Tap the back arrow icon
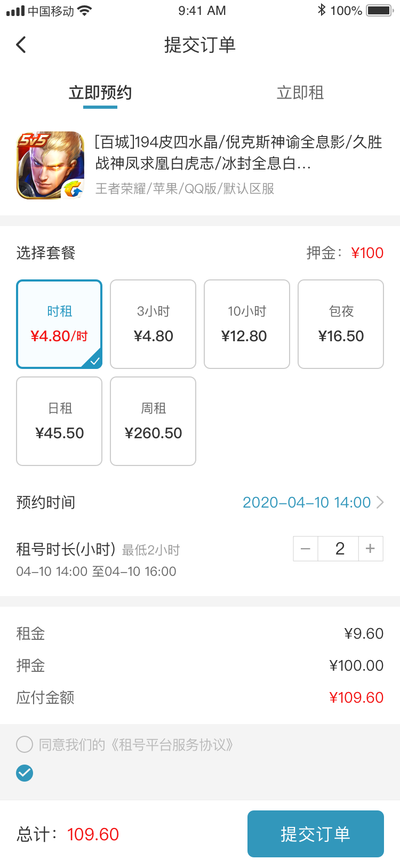 click(x=21, y=45)
